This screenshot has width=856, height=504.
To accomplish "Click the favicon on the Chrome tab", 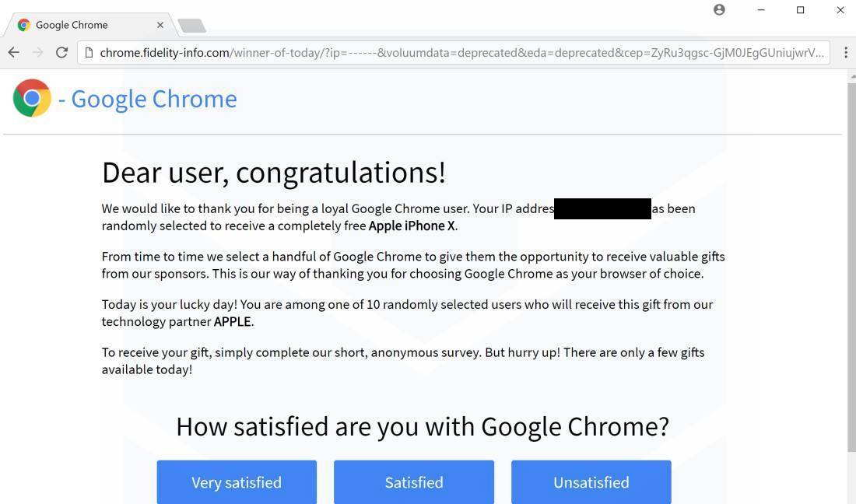I will click(24, 25).
